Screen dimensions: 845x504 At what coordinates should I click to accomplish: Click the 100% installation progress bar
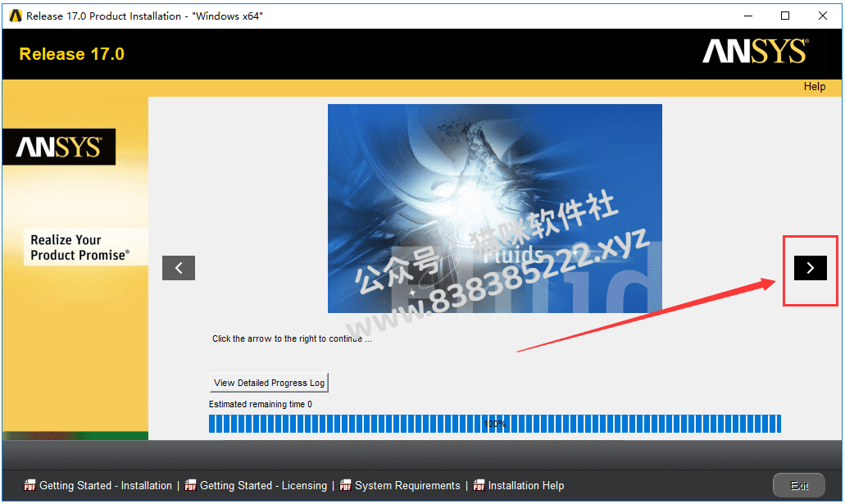pos(495,424)
